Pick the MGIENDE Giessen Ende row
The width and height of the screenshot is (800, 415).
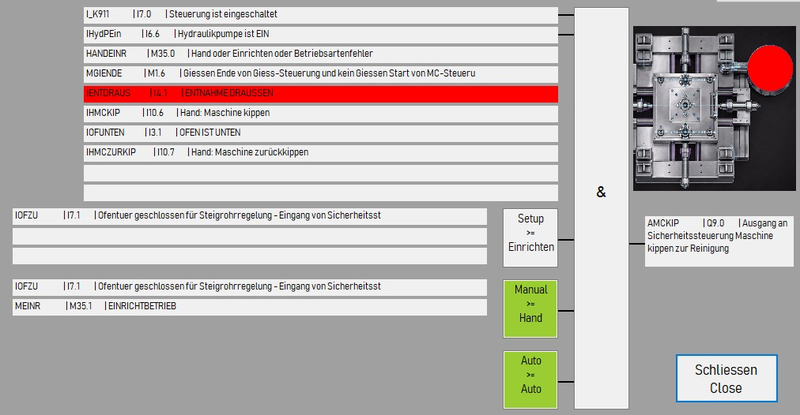click(320, 74)
